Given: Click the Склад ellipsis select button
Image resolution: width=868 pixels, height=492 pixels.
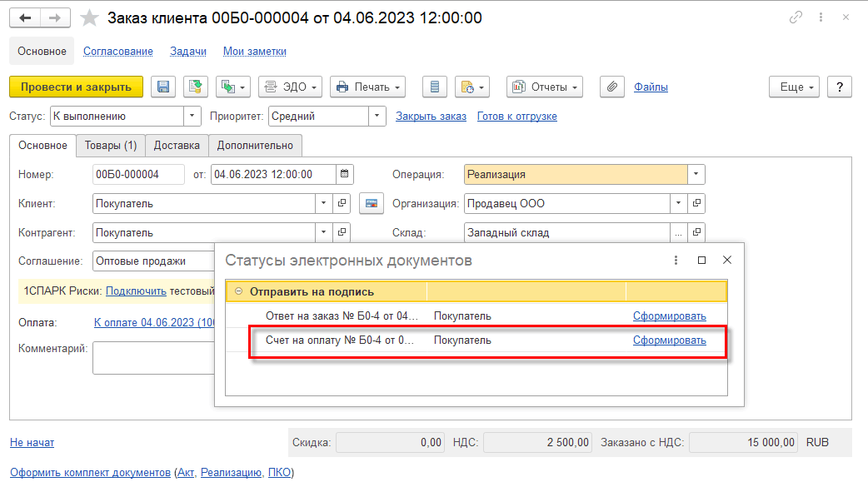Looking at the screenshot, I should tap(678, 232).
